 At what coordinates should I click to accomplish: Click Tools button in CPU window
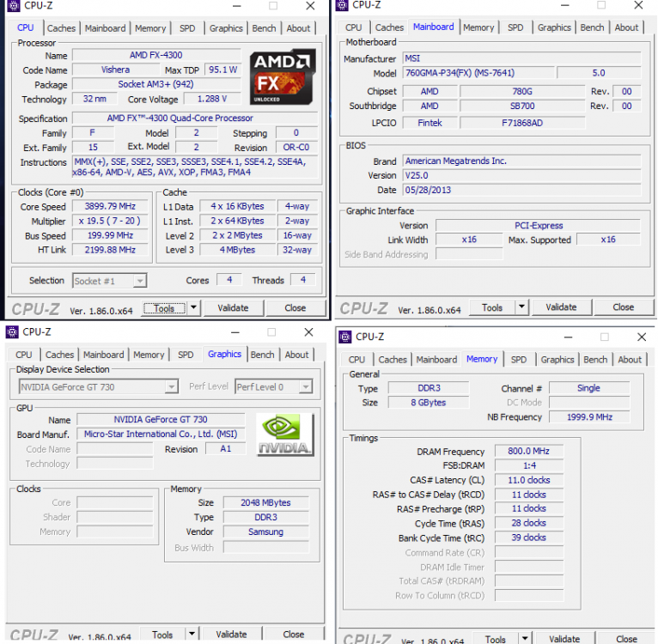164,308
